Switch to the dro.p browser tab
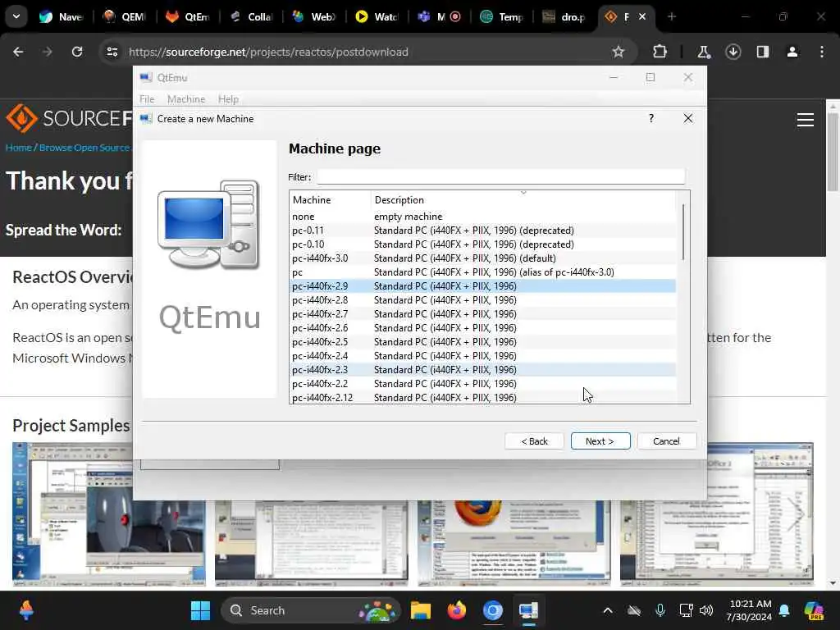840x630 pixels. click(x=564, y=16)
